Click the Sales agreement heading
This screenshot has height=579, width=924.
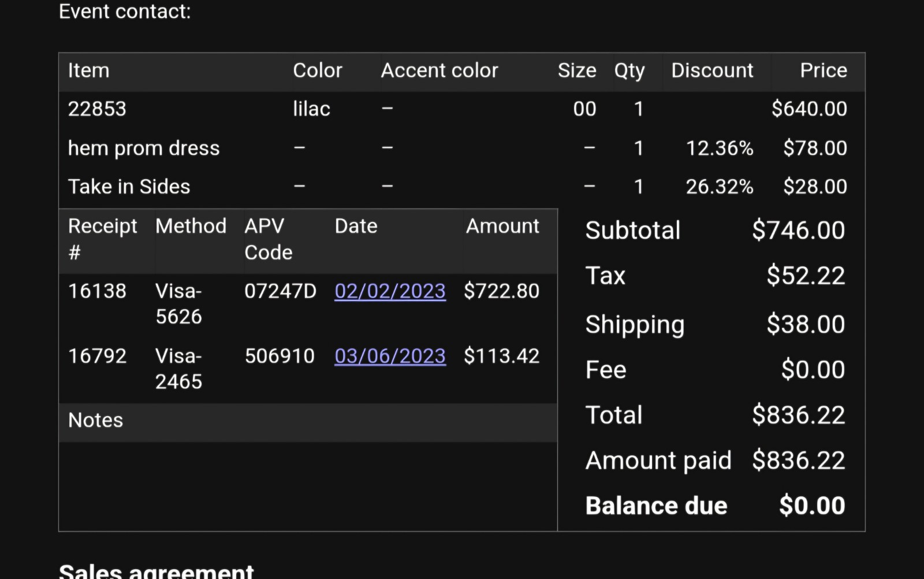(156, 571)
